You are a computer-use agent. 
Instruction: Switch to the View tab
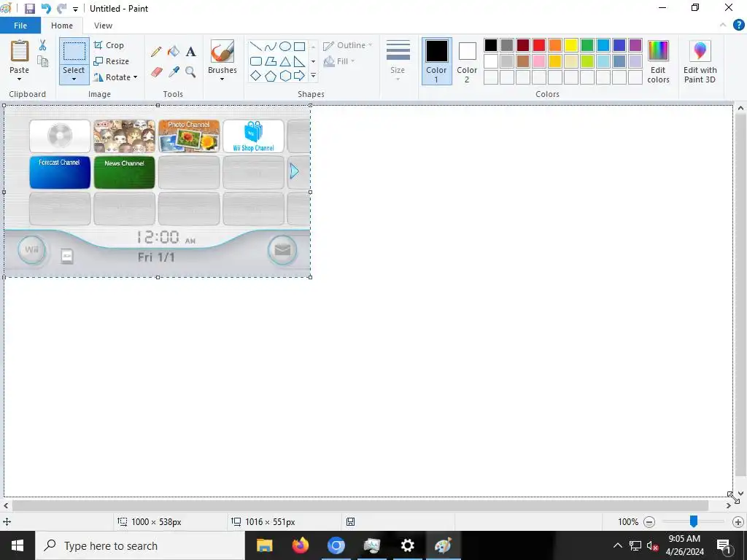103,26
